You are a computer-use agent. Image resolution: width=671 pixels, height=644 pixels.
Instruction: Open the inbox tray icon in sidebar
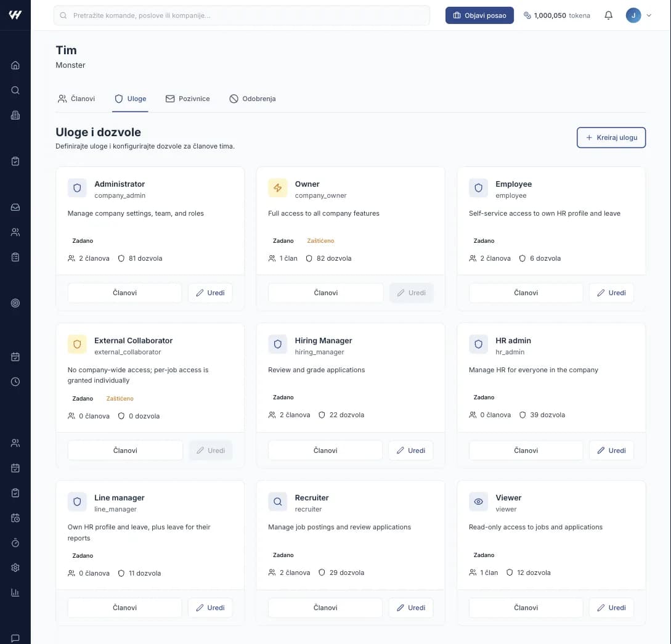point(15,207)
